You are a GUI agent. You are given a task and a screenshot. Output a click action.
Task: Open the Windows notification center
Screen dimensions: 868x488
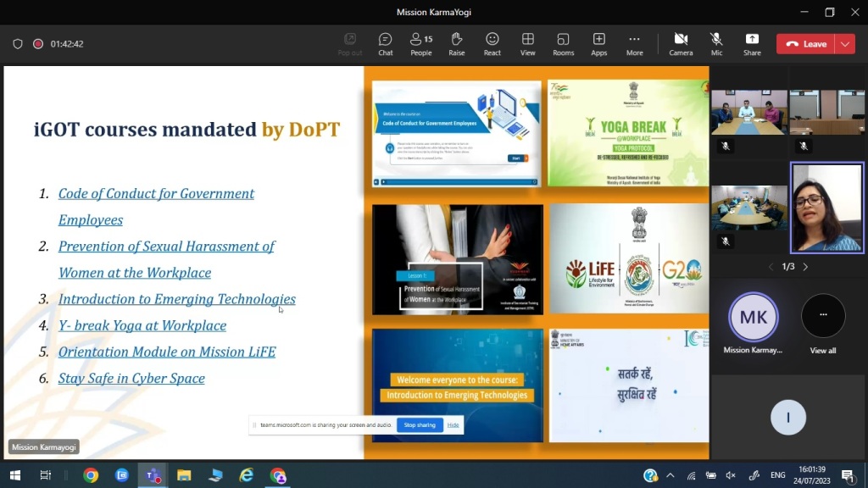tap(848, 476)
